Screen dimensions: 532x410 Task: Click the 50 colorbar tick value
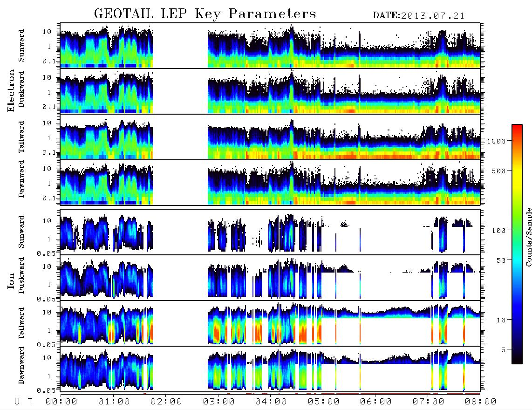pyautogui.click(x=501, y=260)
